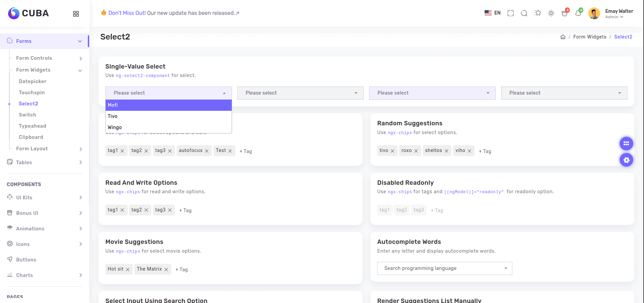The image size is (644, 303).
Task: Switch language using EN flag selector
Action: (x=492, y=13)
